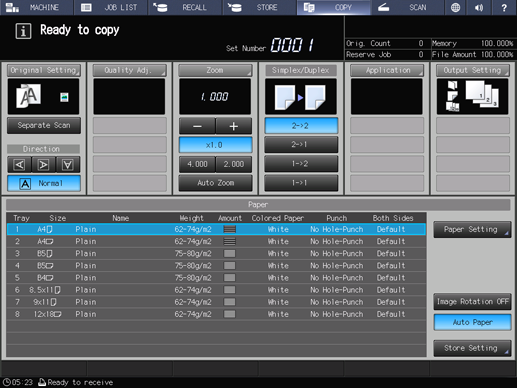Click the globe language icon
517x388 pixels.
pyautogui.click(x=456, y=7)
